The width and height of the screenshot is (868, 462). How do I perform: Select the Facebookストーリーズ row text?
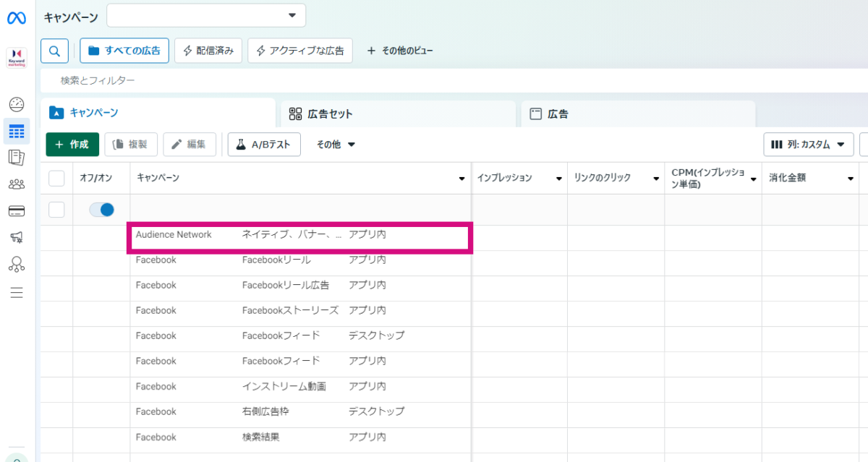pyautogui.click(x=290, y=310)
